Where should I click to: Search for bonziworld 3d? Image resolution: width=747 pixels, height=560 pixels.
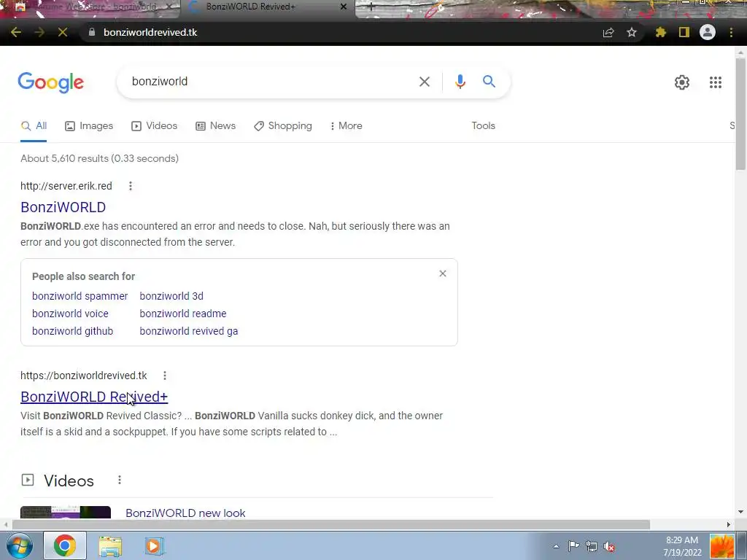[x=171, y=296]
